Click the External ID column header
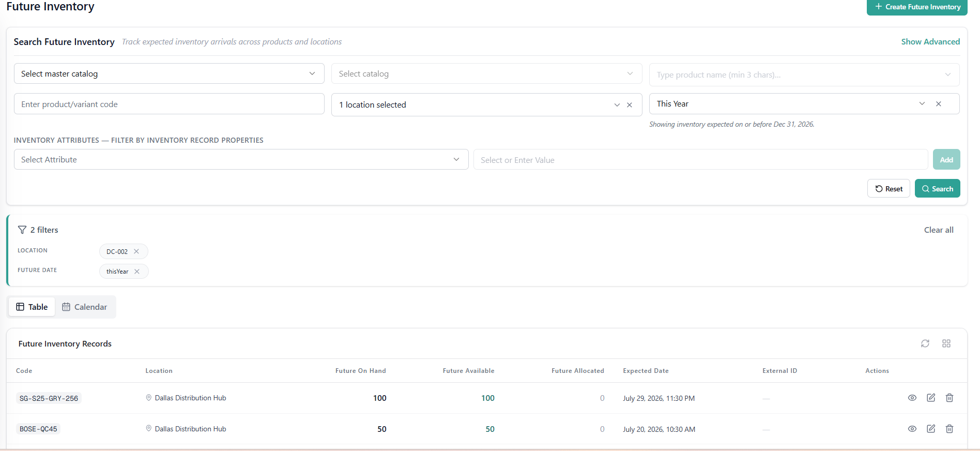The width and height of the screenshot is (980, 451). point(779,371)
